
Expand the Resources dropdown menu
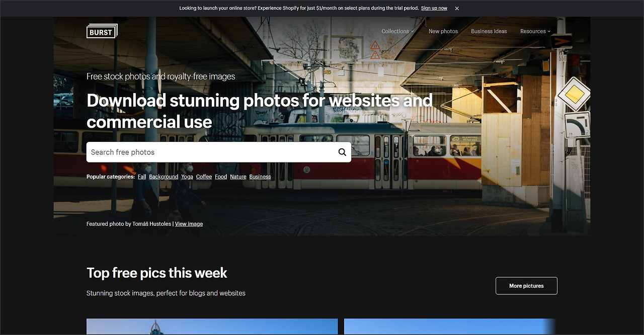click(x=535, y=31)
